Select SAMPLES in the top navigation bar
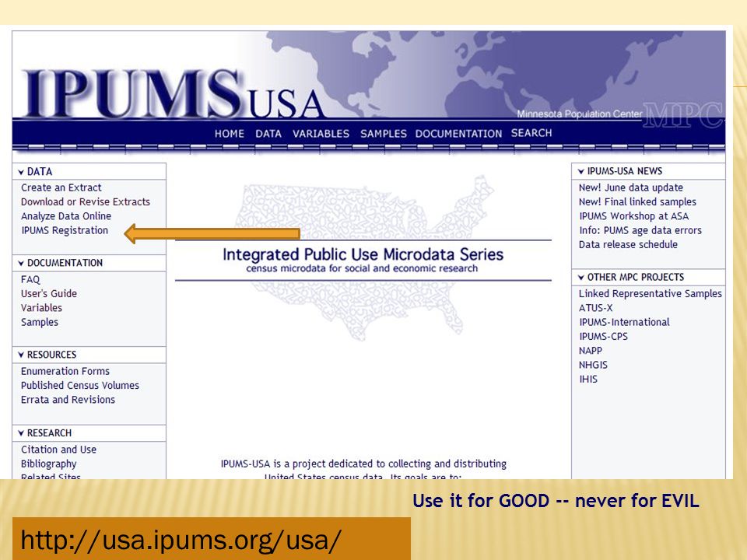The image size is (747, 560). click(384, 134)
